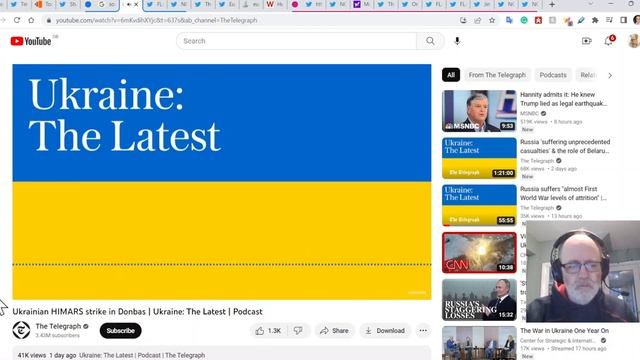The image size is (640, 360).
Task: Show more filter chips with right chevron
Action: [x=610, y=76]
